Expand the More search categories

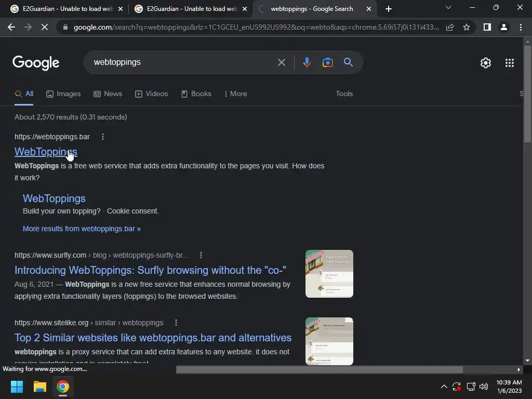[235, 94]
